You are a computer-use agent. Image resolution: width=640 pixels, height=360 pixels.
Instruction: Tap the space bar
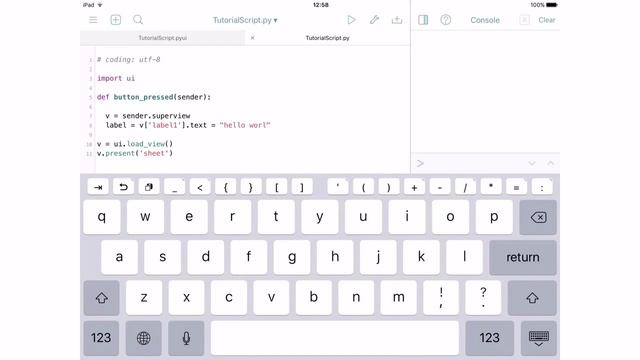(335, 338)
